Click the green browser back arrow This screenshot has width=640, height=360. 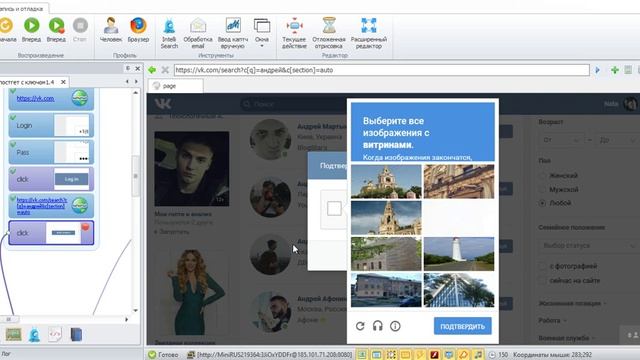coord(152,70)
